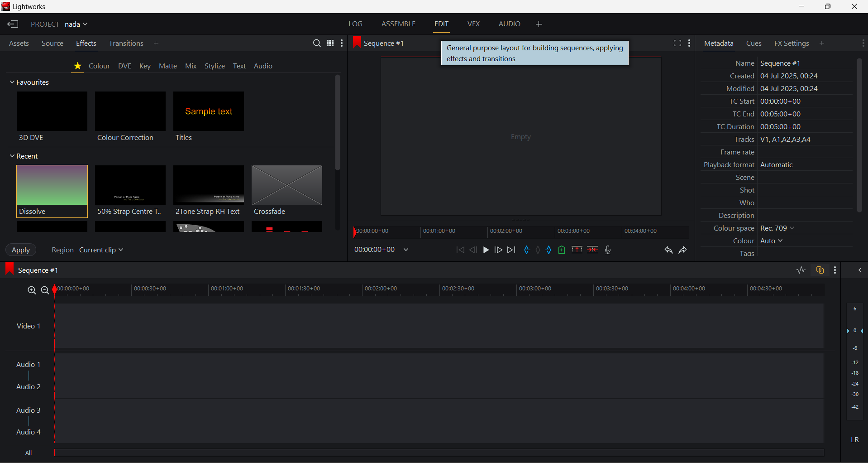The height and width of the screenshot is (463, 868).
Task: Change Colour Auto dropdown
Action: click(x=772, y=241)
